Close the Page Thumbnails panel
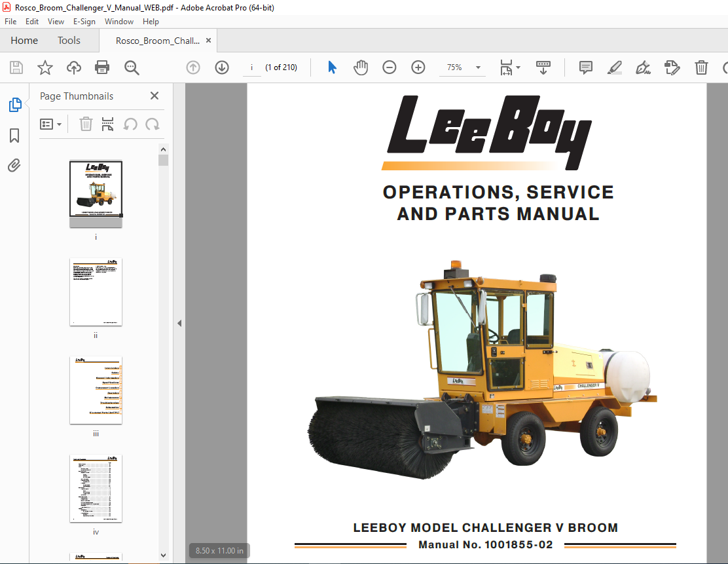Viewport: 728px width, 564px height. (155, 96)
